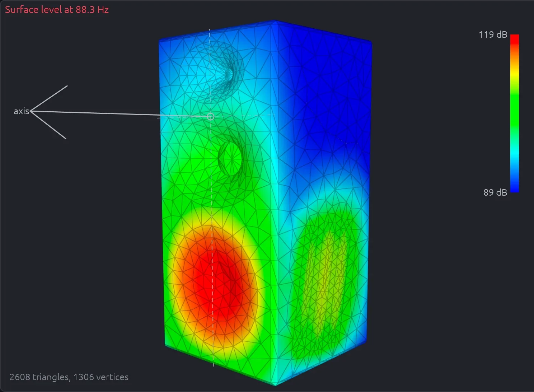Click the 'Surface level at 88.3 Hz' title
Screen dimensions: 534x392
(57, 10)
